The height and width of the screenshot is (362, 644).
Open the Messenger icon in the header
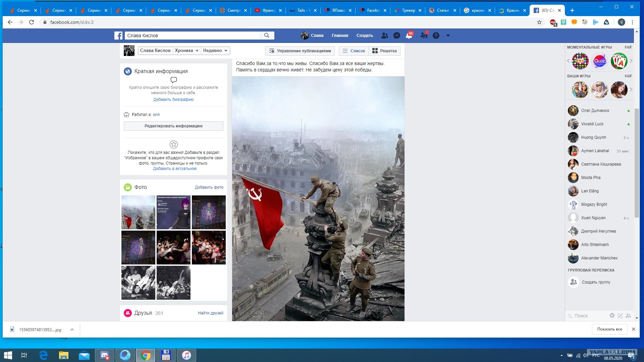[396, 36]
